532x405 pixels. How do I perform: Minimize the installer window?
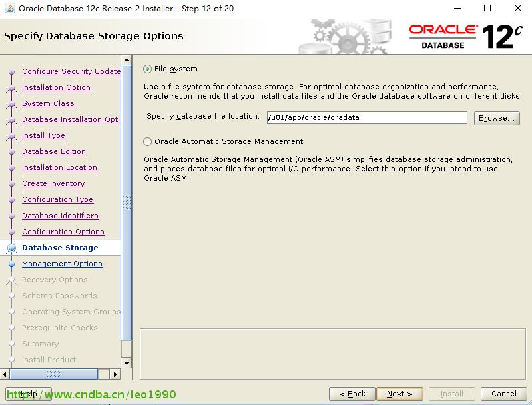pyautogui.click(x=457, y=8)
